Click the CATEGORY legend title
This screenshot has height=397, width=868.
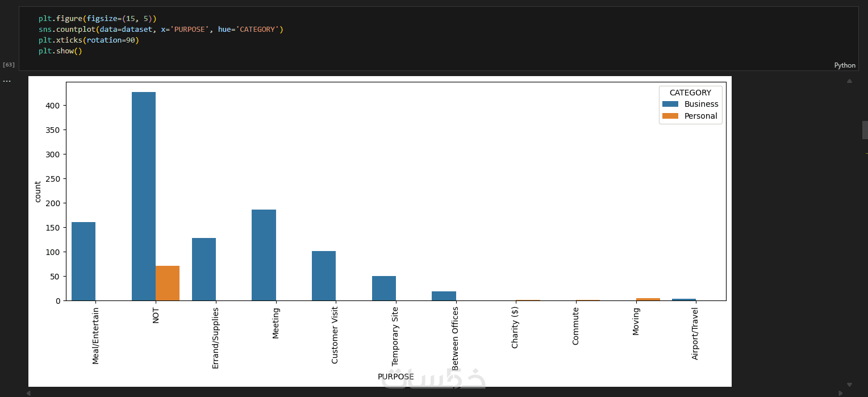point(690,93)
